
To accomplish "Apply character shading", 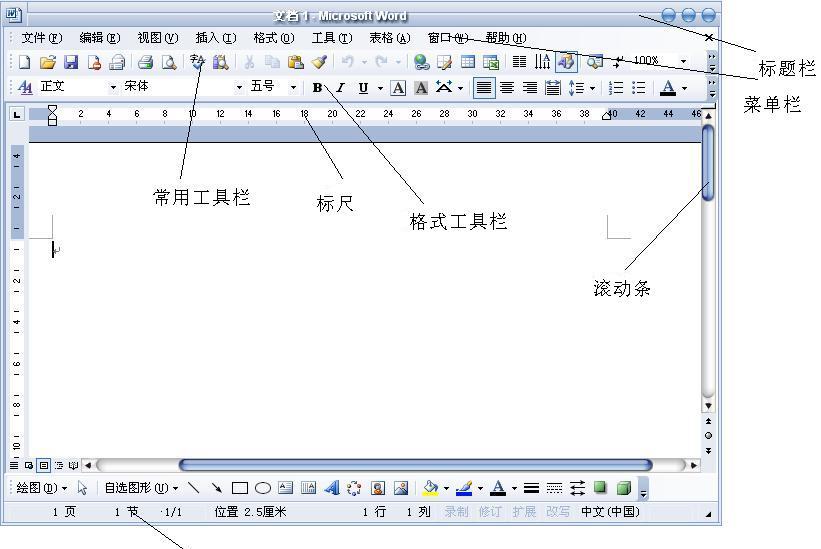I will point(421,88).
